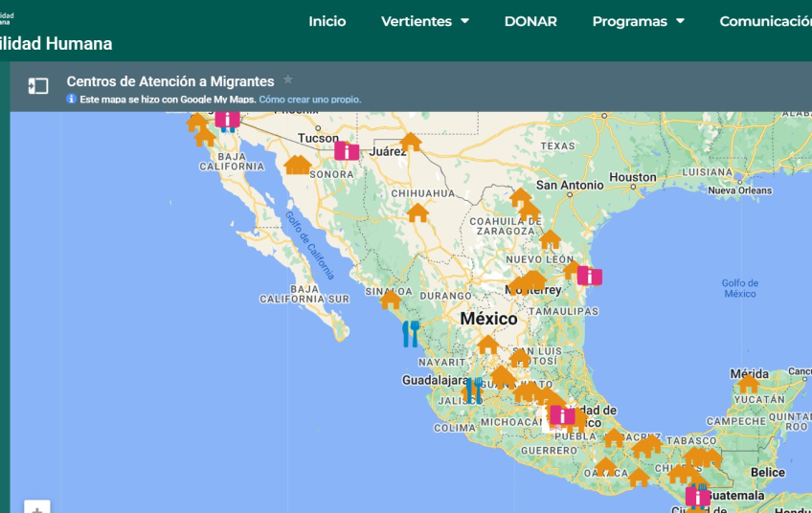
Task: Expand Programas dropdown arrow
Action: (x=681, y=21)
